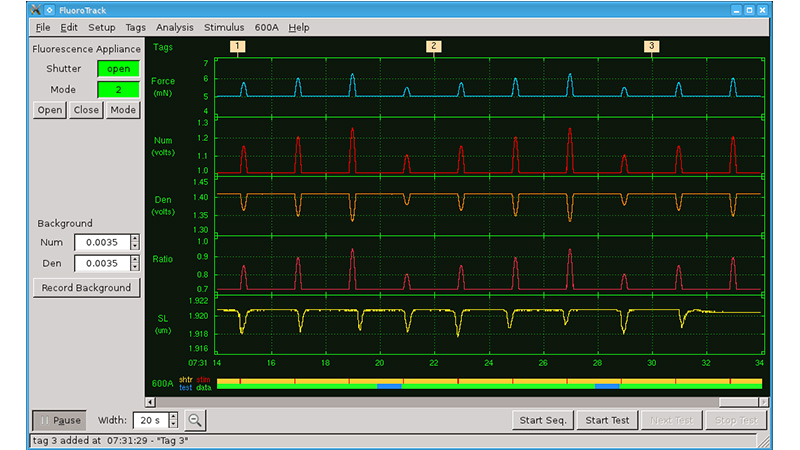
Task: Click the FluoroTrack window menu icon
Action: [x=49, y=10]
